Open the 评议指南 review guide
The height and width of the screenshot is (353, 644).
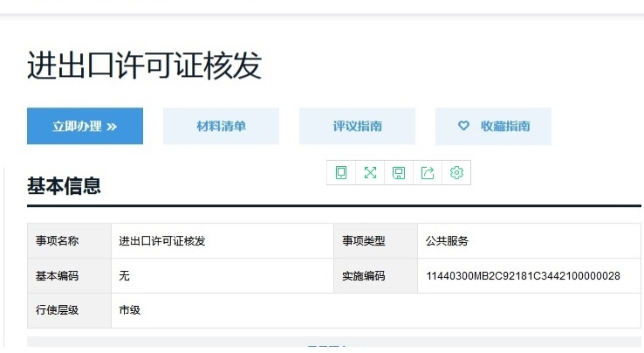[357, 126]
